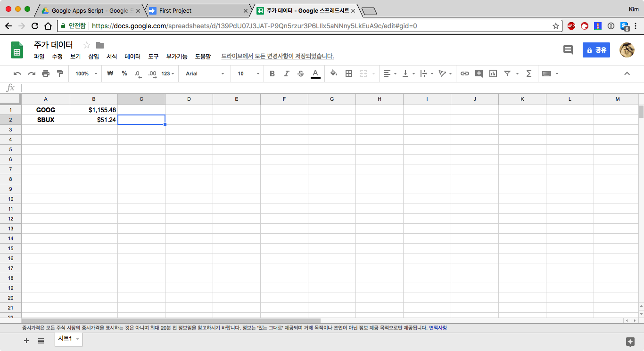Click the blue 공유 share button
The width and height of the screenshot is (644, 351).
tap(596, 50)
